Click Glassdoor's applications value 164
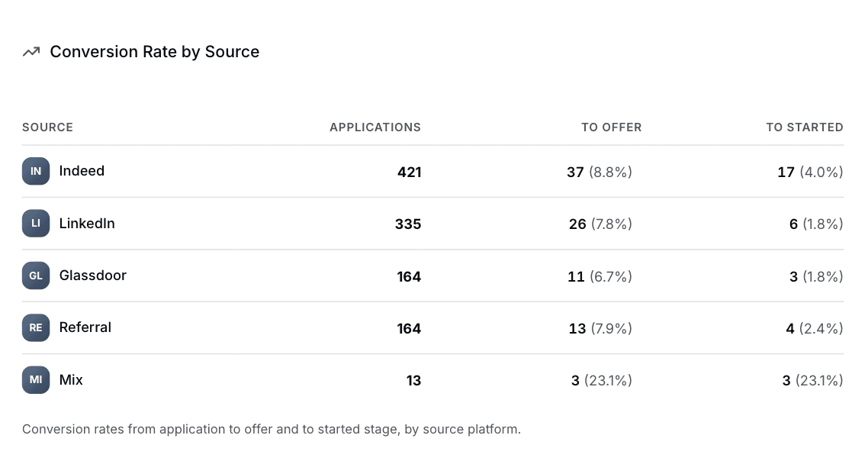Viewport: 868px width, 461px height. coord(409,276)
